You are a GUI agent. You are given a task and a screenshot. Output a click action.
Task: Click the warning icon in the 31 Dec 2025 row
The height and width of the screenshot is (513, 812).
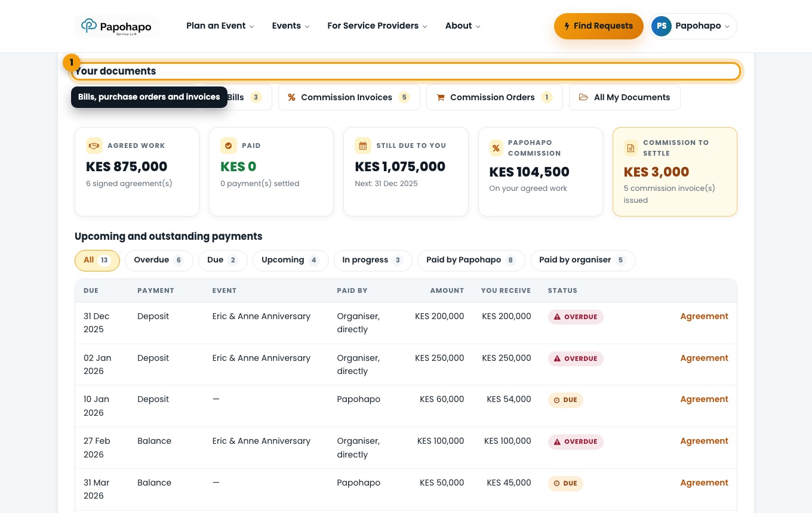[557, 317]
